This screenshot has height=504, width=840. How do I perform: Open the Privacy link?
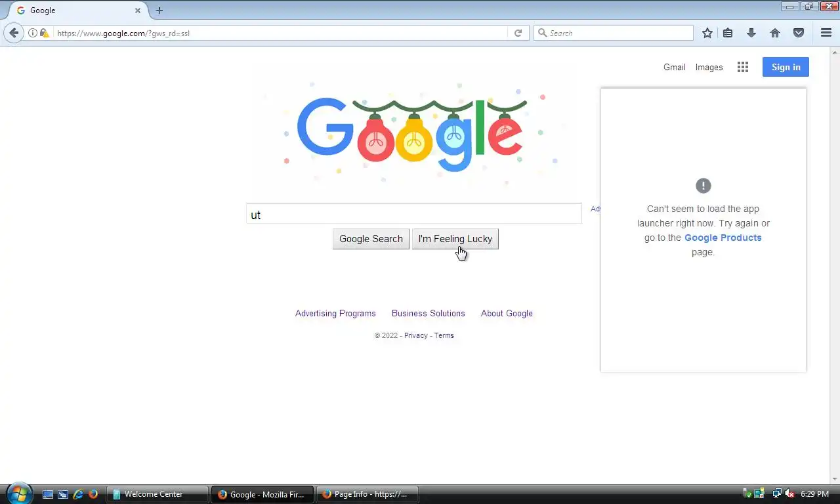(416, 335)
